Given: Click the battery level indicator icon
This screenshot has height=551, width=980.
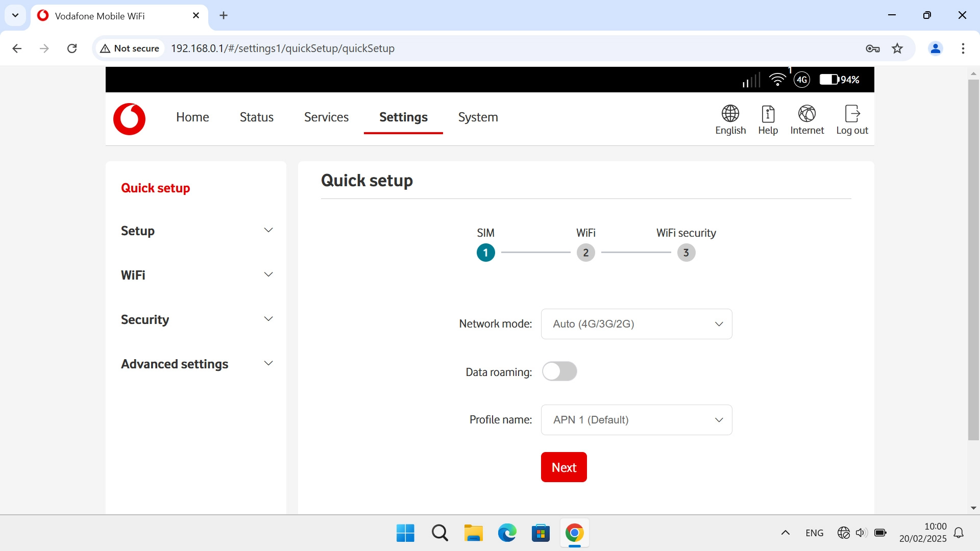Looking at the screenshot, I should 829,80.
